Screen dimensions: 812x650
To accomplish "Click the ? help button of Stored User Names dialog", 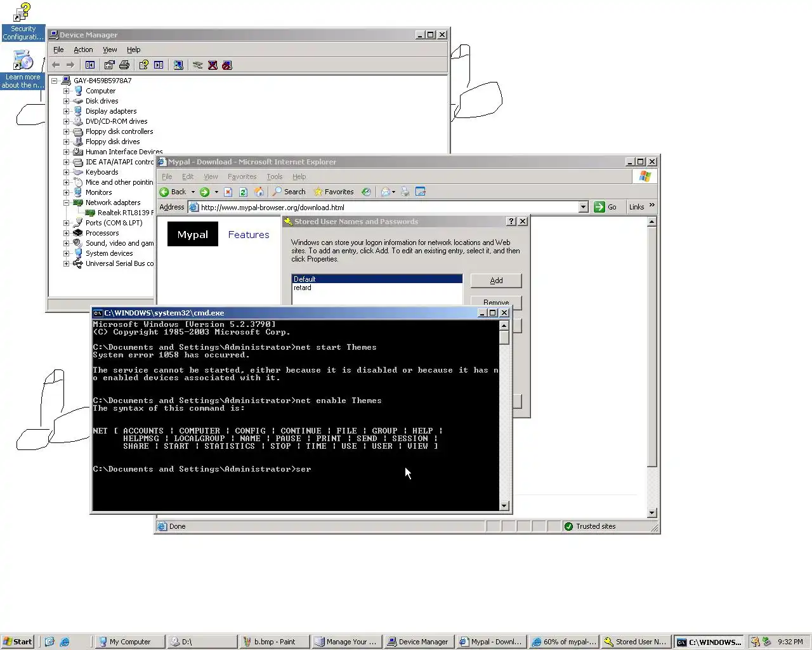I will (x=511, y=222).
